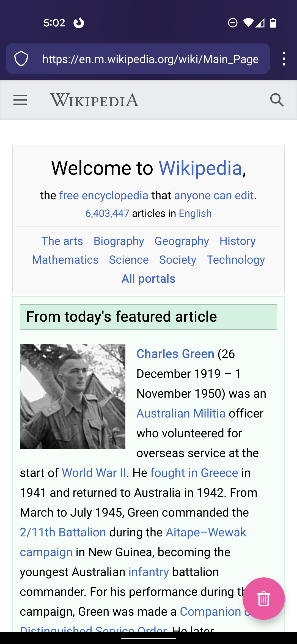Visit the 2/11th Battalion article
Image resolution: width=297 pixels, height=644 pixels.
coord(63,532)
